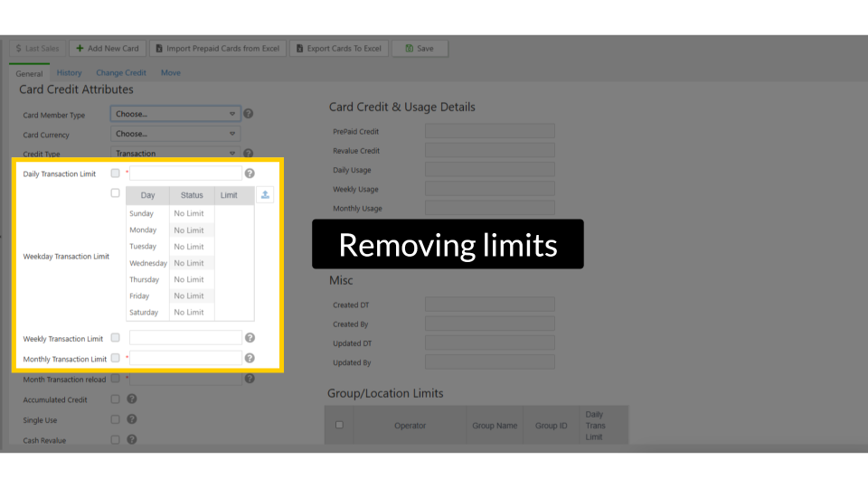Click help icon next to Weekly Transaction Limit
Viewport: 868px width, 488px height.
click(x=250, y=338)
